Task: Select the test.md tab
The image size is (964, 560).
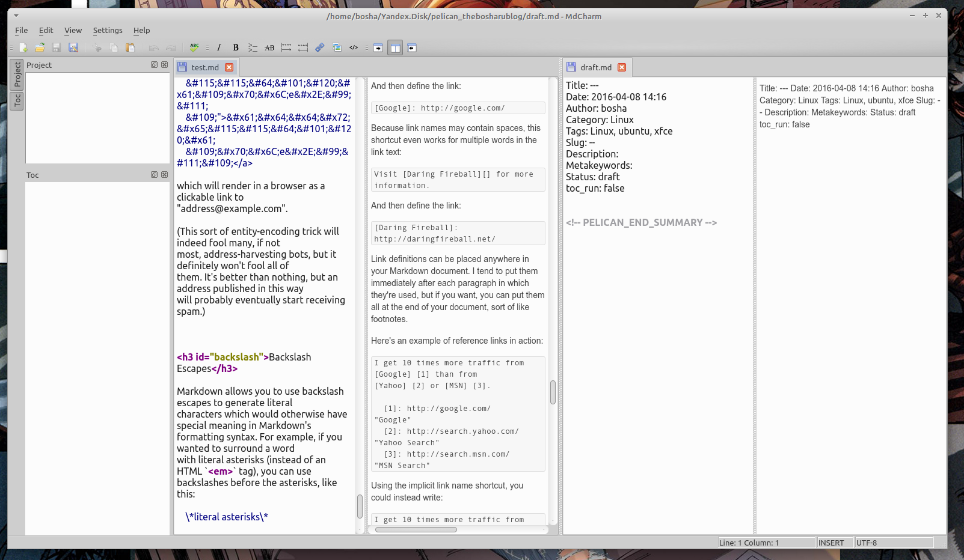Action: tap(205, 67)
